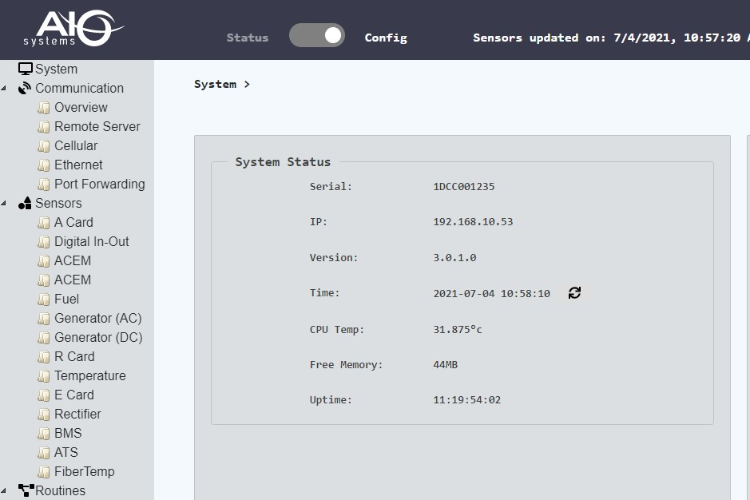Click the Sensors shapes icon

pos(25,203)
